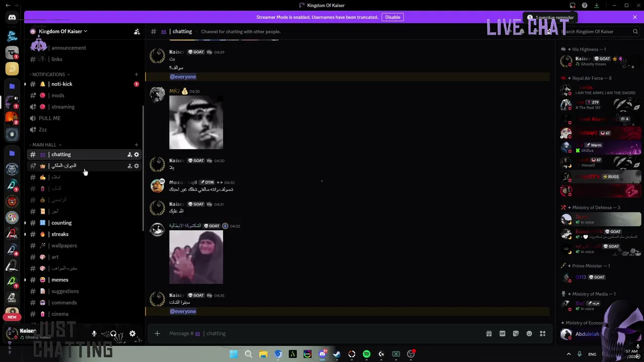Click the last @everyone mention
This screenshot has height=362, width=644.
[183, 311]
